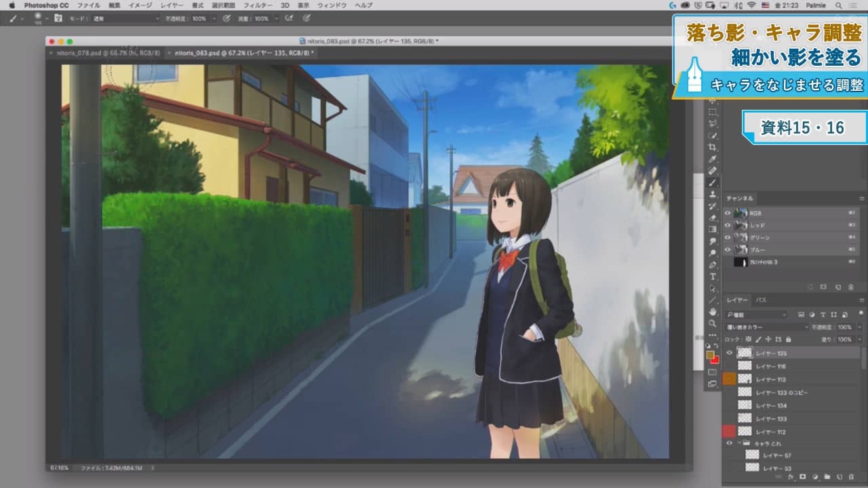Click the new group folder icon in Layers
Viewport: 868px width, 488px height.
point(827,477)
